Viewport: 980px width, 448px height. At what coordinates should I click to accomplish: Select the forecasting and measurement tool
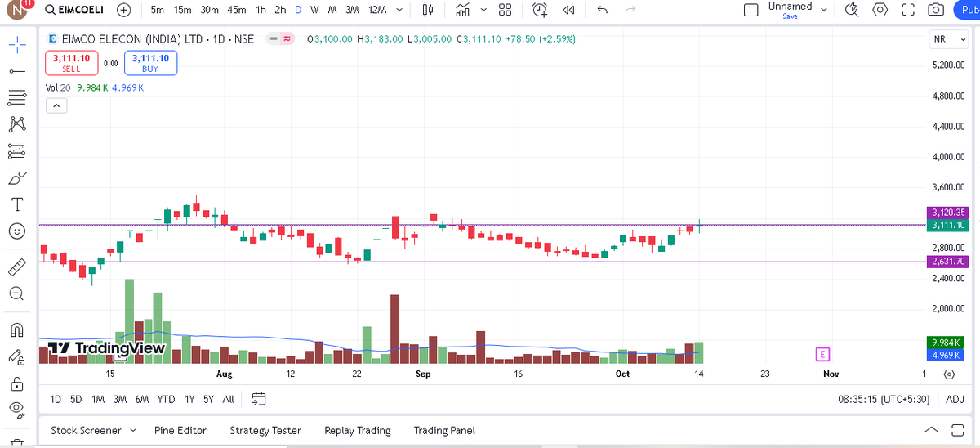point(17,151)
